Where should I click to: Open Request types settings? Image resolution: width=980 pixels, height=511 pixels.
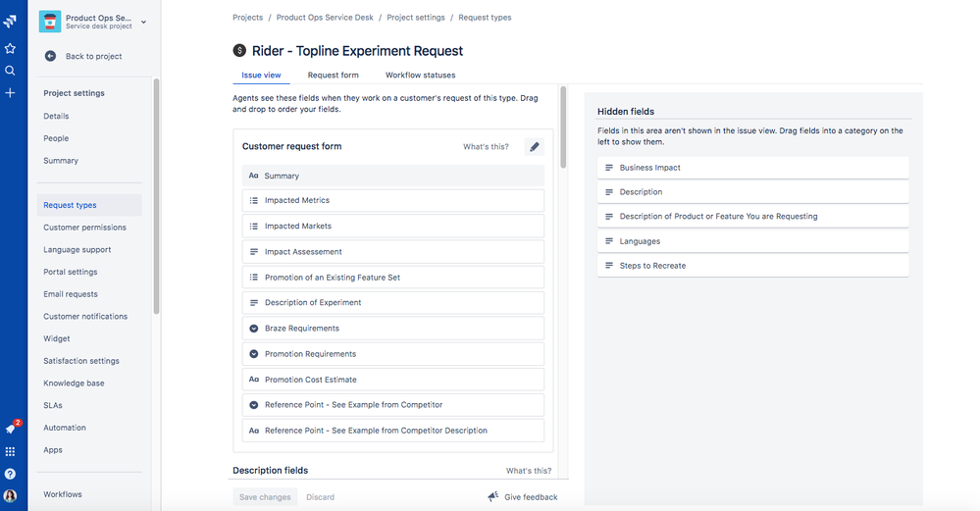coord(88,205)
